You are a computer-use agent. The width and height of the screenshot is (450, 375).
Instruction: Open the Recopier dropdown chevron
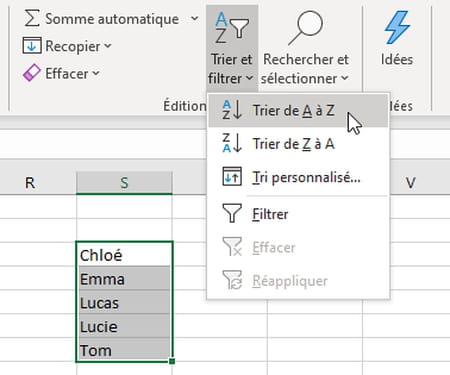[107, 45]
